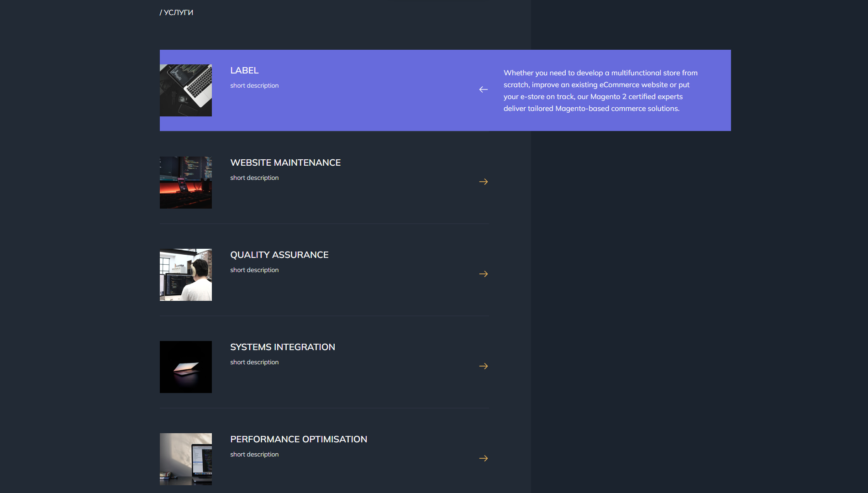Click the QUALITY ASSURANCE title
Image resolution: width=868 pixels, height=493 pixels.
tap(279, 255)
